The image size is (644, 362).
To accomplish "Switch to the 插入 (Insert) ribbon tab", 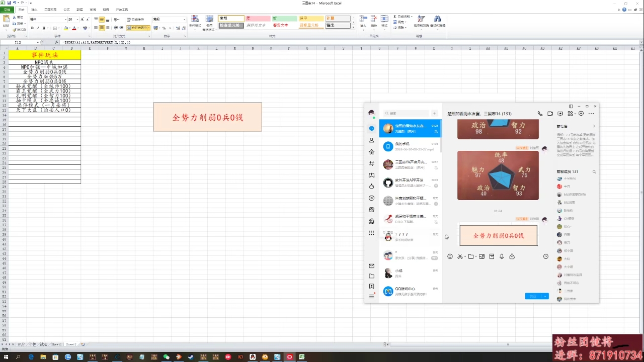I will pos(34,10).
